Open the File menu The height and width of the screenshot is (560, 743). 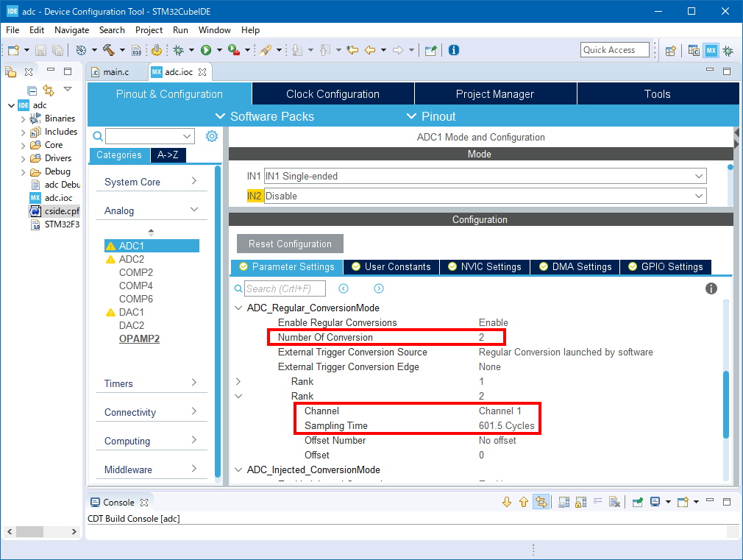[x=13, y=30]
